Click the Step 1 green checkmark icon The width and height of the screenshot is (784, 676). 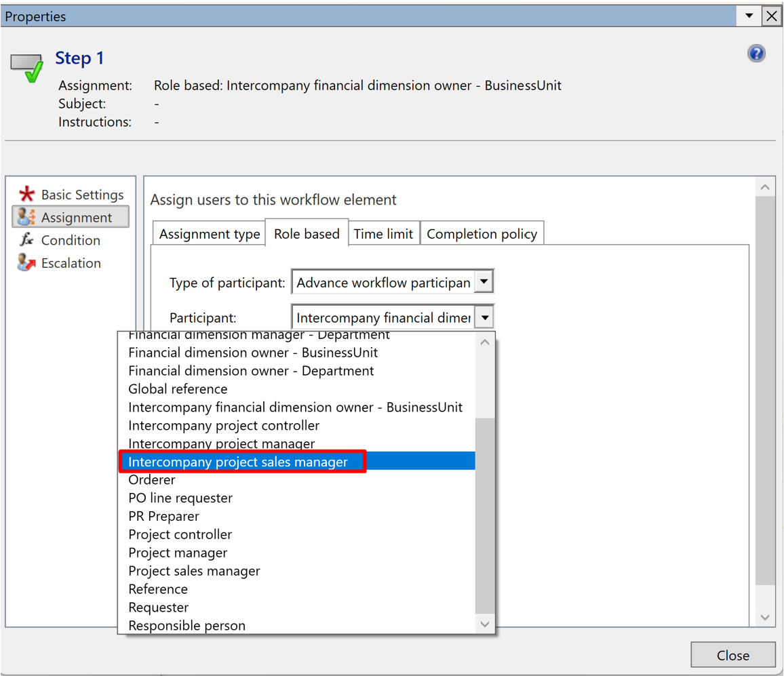[27, 68]
